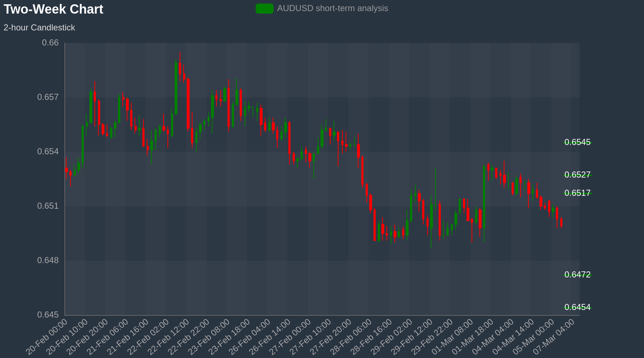Click the last red candle on the chart
This screenshot has height=358, width=644.
pyautogui.click(x=561, y=222)
